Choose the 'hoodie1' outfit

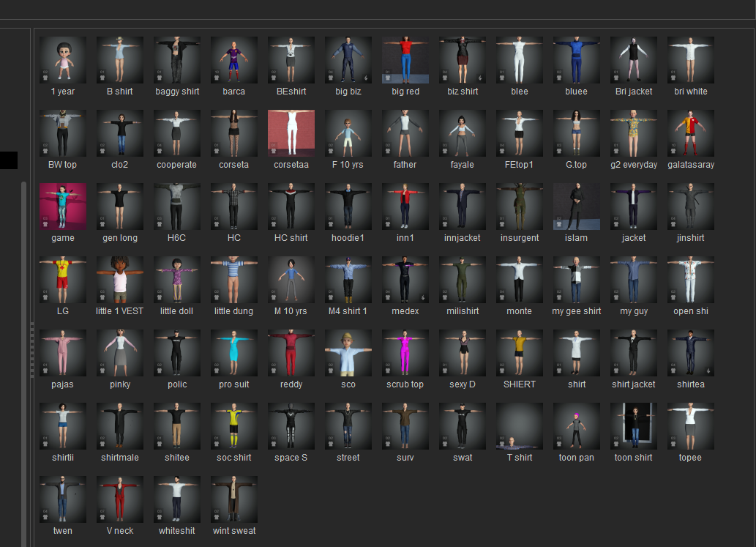(x=348, y=206)
